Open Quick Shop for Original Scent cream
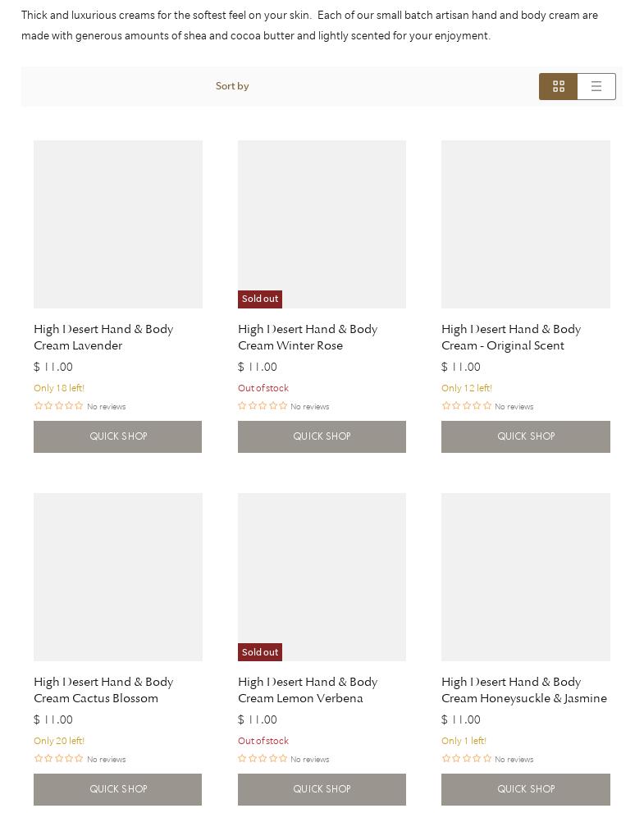The height and width of the screenshot is (813, 644). [525, 436]
